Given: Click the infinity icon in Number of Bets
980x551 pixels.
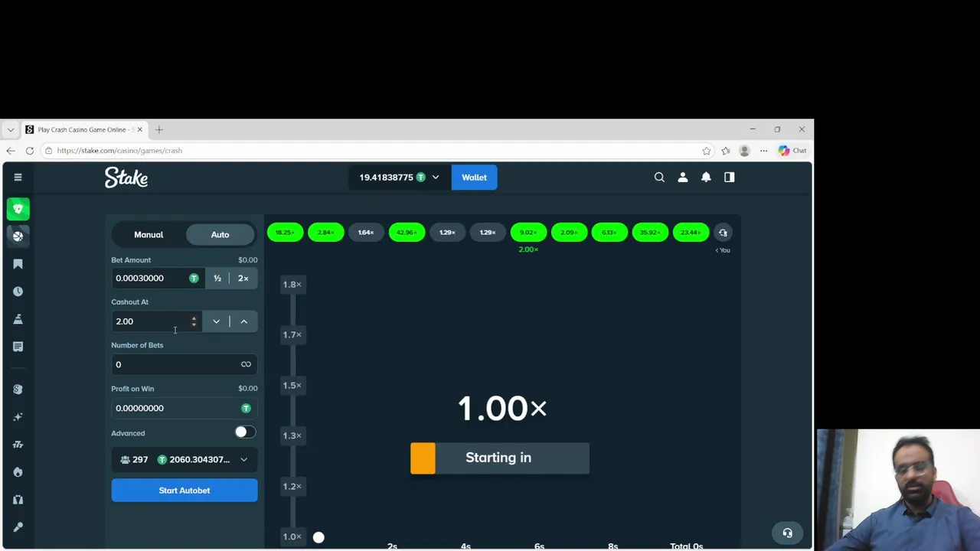Looking at the screenshot, I should click(x=246, y=364).
